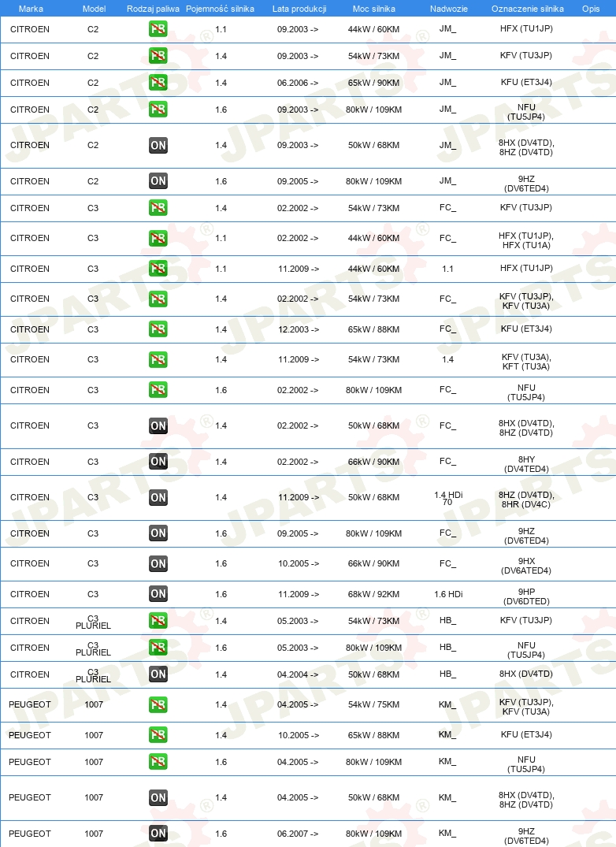Click petrol icon in C3 12.2003 KFU row
Image resolution: width=616 pixels, height=847 pixels.
[x=158, y=329]
